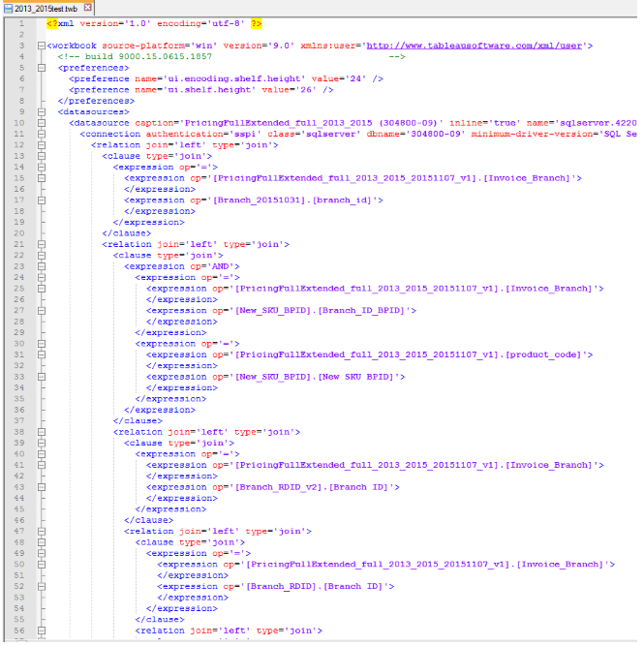Click the closing clause tag on line 37
The height and width of the screenshot is (646, 644).
(138, 420)
